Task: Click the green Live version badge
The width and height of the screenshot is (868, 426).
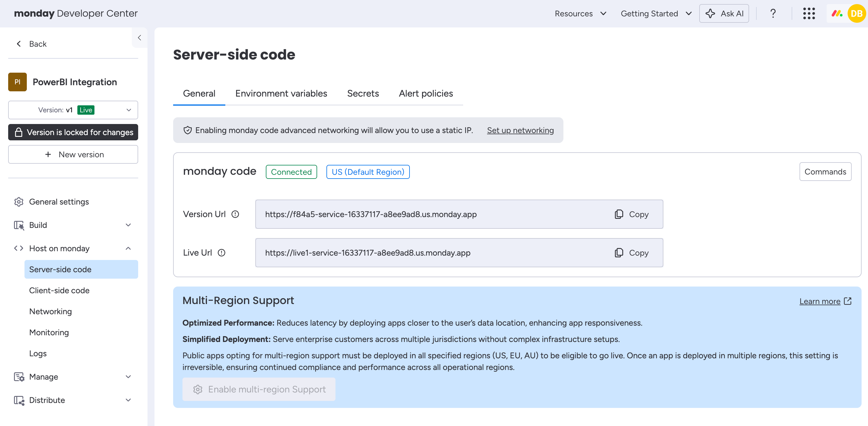Action: pyautogui.click(x=86, y=110)
